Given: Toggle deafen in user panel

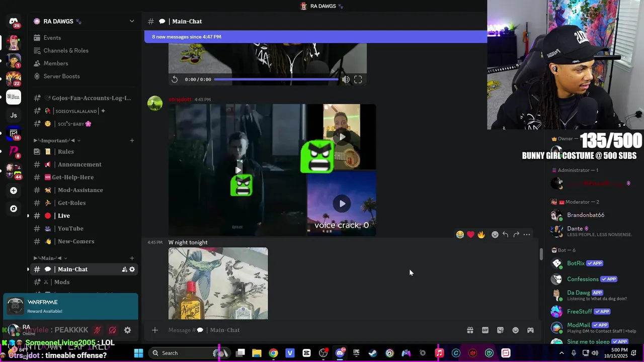Looking at the screenshot, I should tap(112, 330).
